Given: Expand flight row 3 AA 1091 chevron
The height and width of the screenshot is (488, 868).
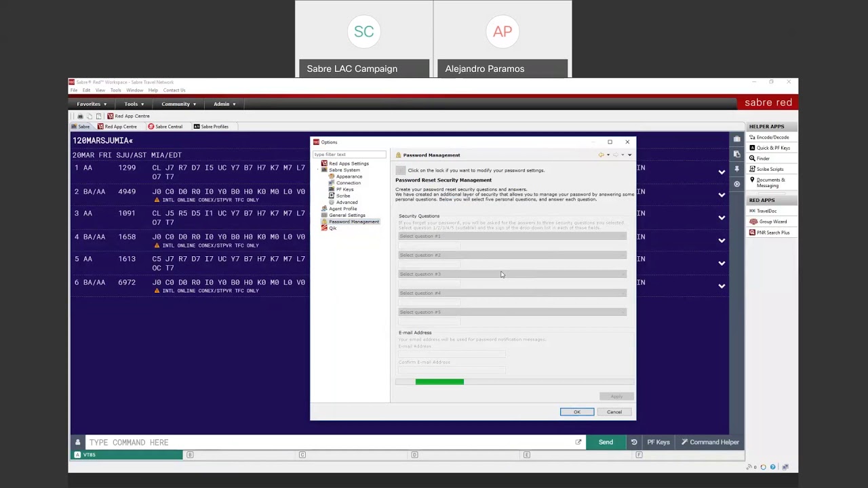Looking at the screenshot, I should coord(722,218).
